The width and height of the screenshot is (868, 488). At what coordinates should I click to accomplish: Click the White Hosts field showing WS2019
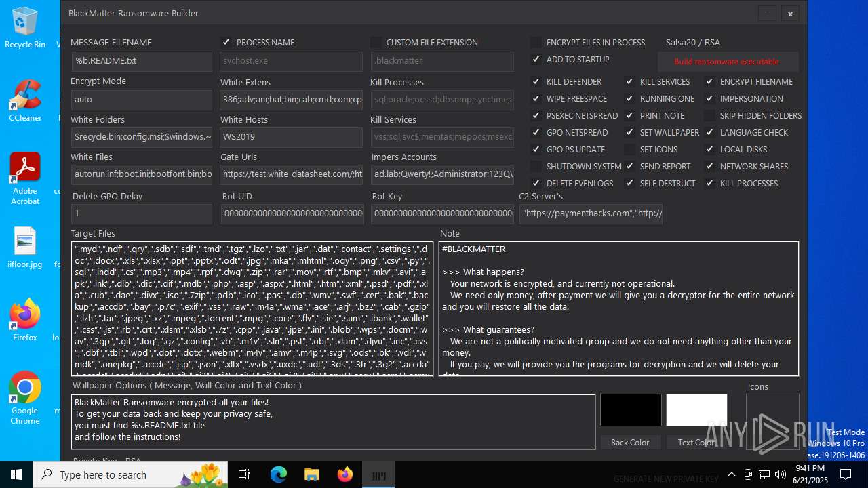(292, 137)
